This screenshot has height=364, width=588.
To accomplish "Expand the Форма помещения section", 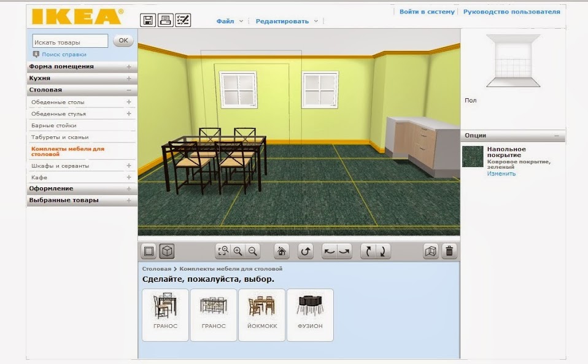I will pyautogui.click(x=129, y=66).
